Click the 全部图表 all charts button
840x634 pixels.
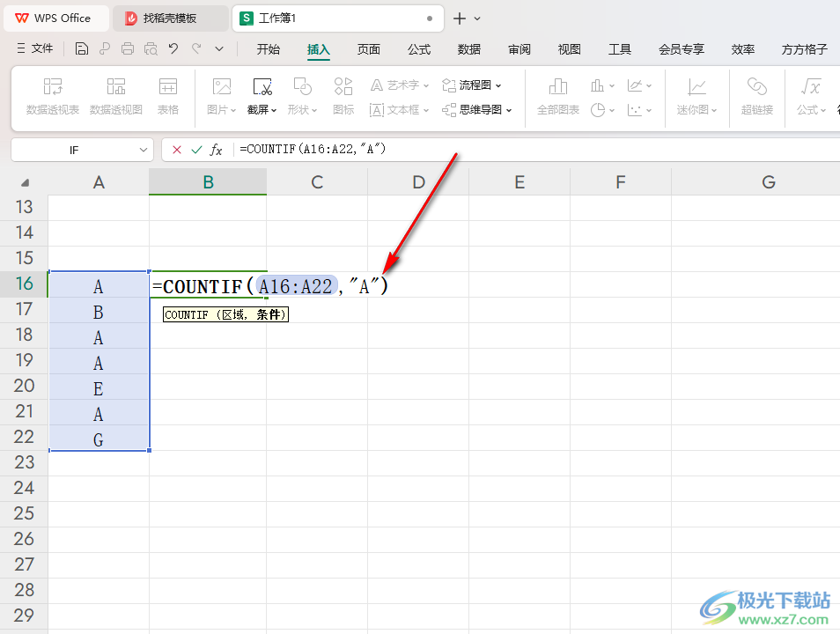coord(558,97)
